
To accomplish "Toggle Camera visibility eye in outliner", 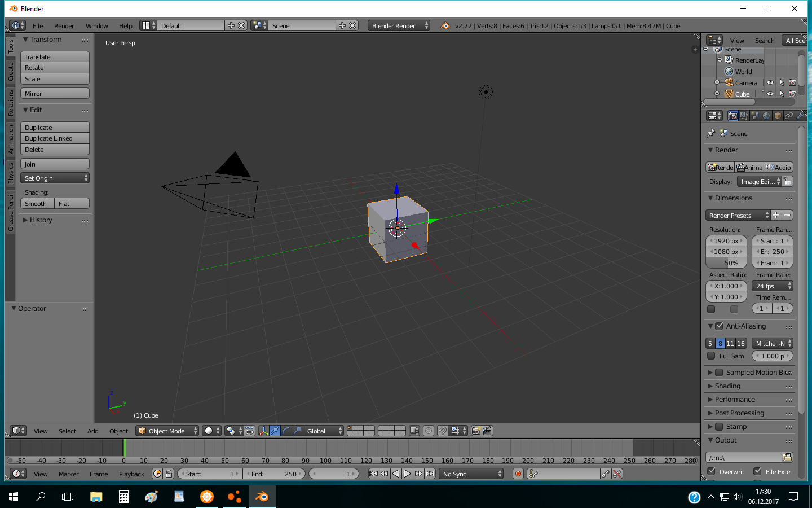I will (770, 82).
